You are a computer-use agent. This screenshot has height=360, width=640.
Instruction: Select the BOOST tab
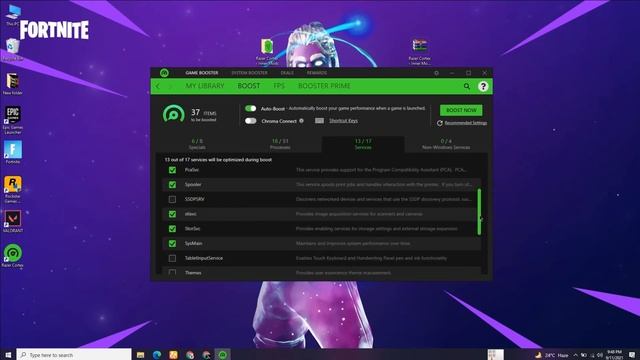[x=249, y=86]
